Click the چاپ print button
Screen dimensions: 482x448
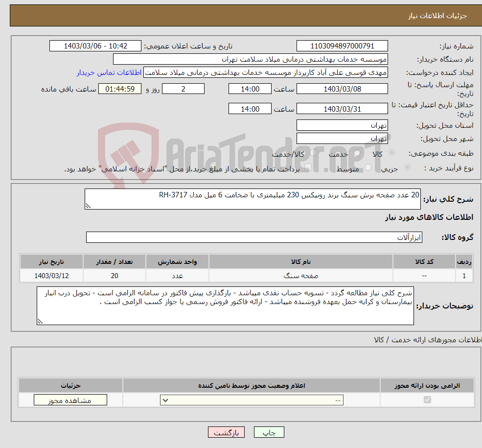point(269,432)
